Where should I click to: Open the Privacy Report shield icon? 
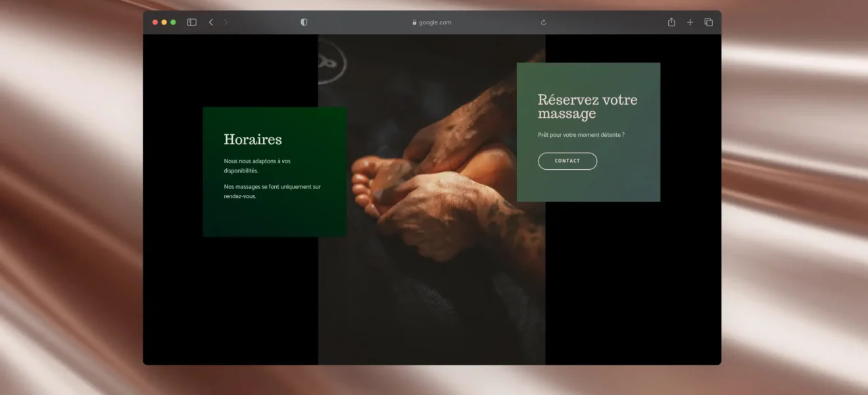(x=304, y=22)
